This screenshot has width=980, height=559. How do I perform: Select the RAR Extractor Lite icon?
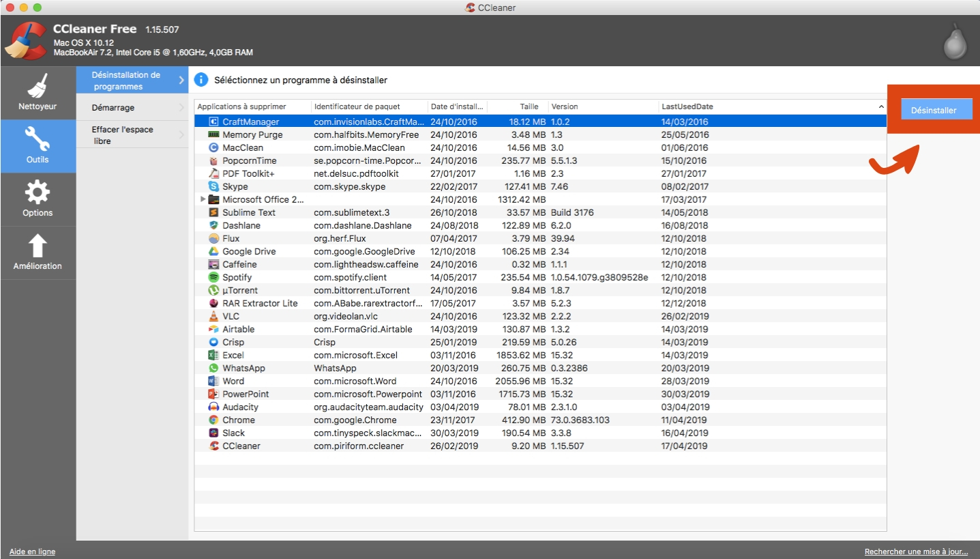coord(213,303)
